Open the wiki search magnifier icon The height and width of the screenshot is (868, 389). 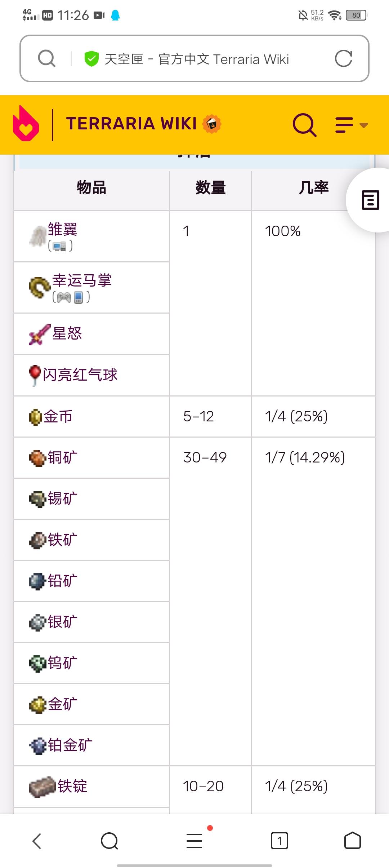tap(304, 125)
